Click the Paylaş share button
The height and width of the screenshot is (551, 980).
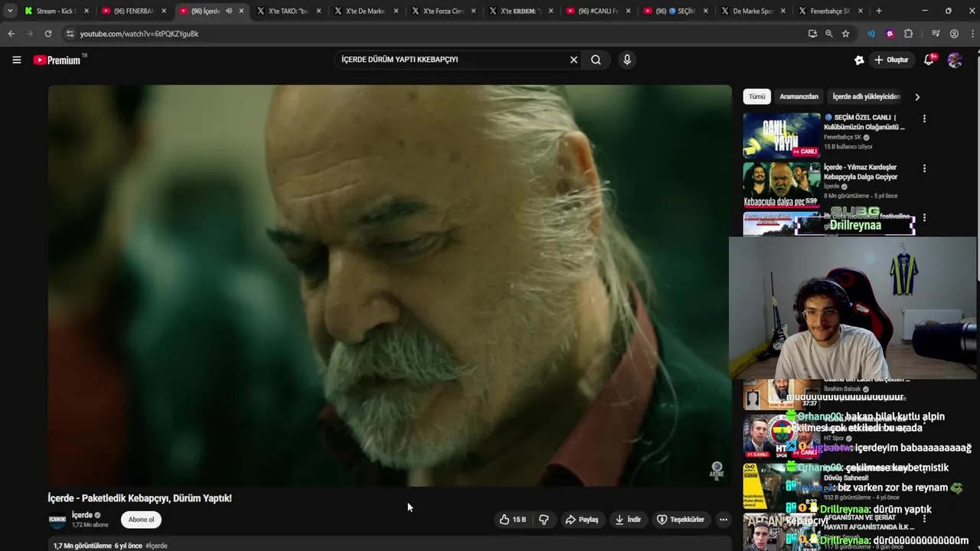pos(582,520)
